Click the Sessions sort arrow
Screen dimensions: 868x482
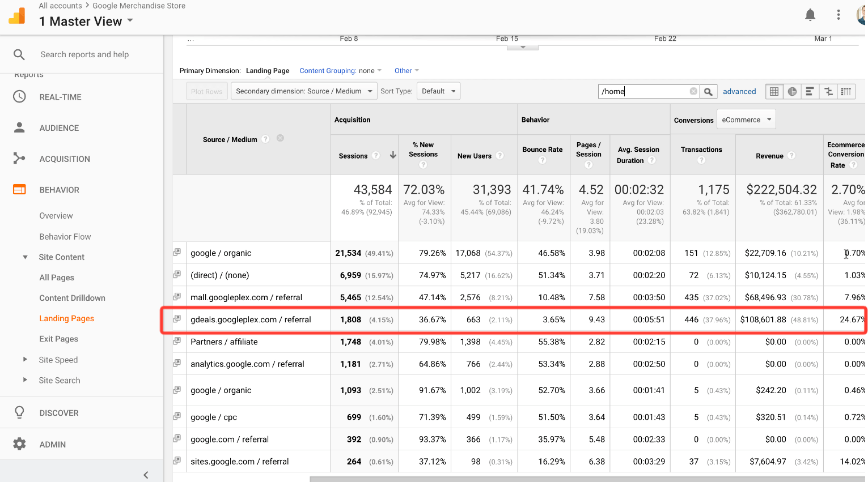point(393,155)
